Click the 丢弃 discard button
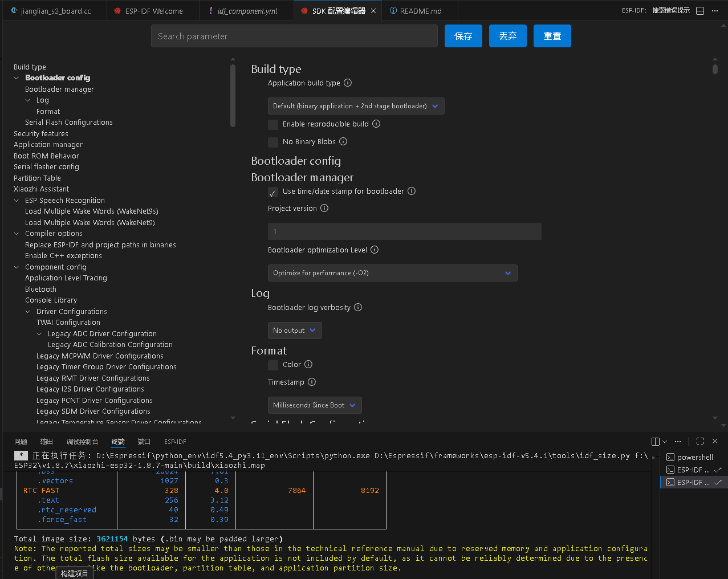 tap(508, 36)
